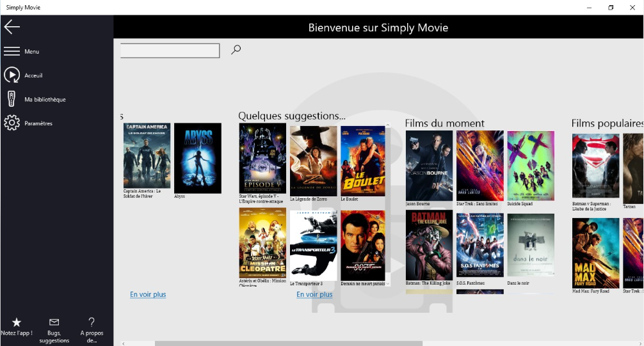The height and width of the screenshot is (346, 644).
Task: Click the S.O.S. Fantômes caption
Action: pyautogui.click(x=471, y=283)
